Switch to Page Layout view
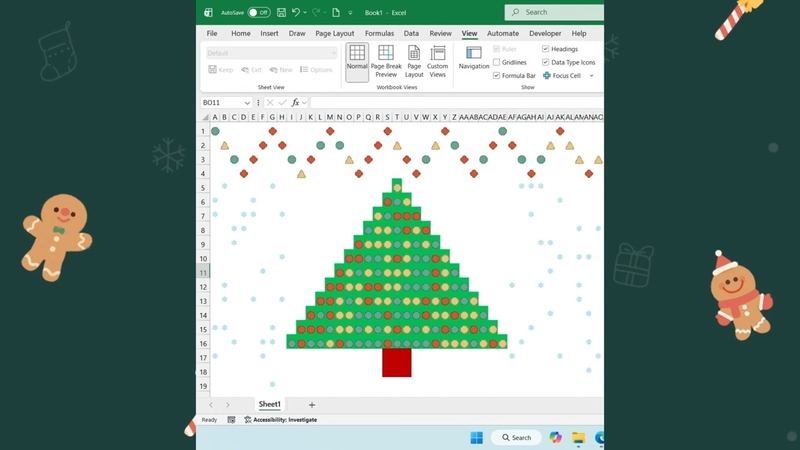The image size is (800, 450). tap(414, 62)
